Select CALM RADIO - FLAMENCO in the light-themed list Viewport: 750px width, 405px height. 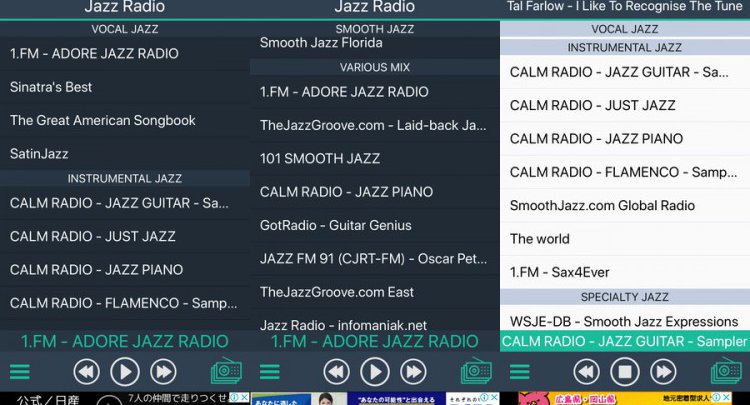[x=625, y=173]
